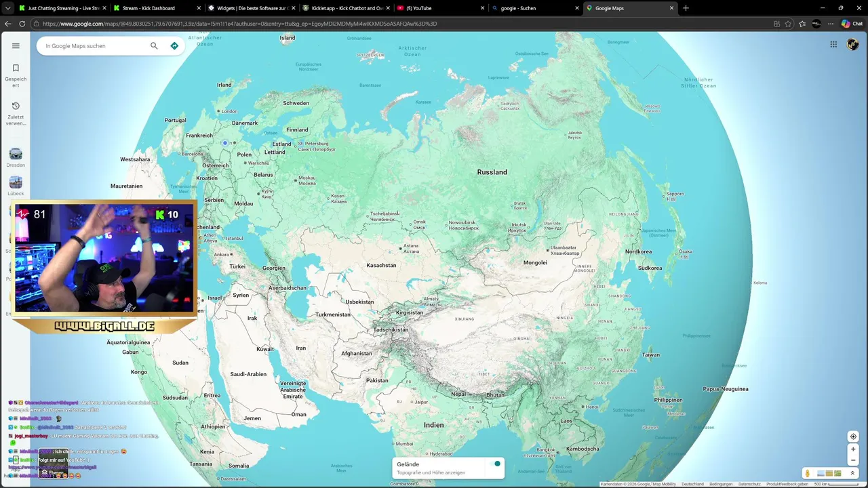Click the Moskau city label
Image resolution: width=868 pixels, height=488 pixels.
307,180
